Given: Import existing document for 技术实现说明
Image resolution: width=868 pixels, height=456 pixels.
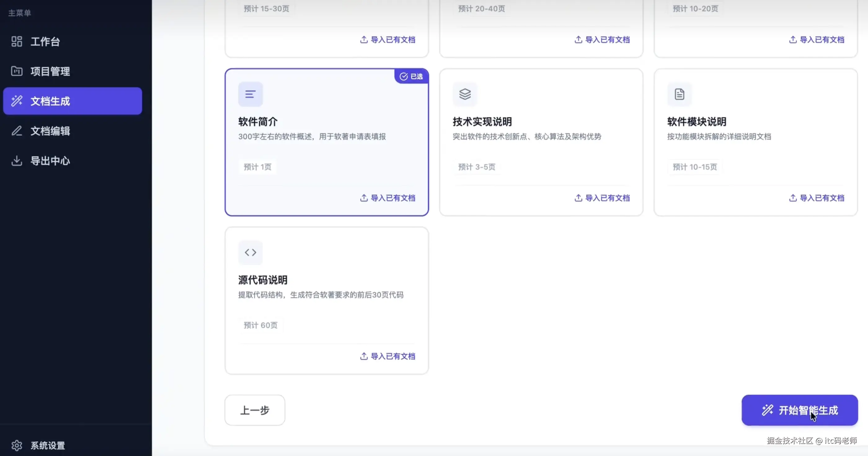Looking at the screenshot, I should [602, 198].
